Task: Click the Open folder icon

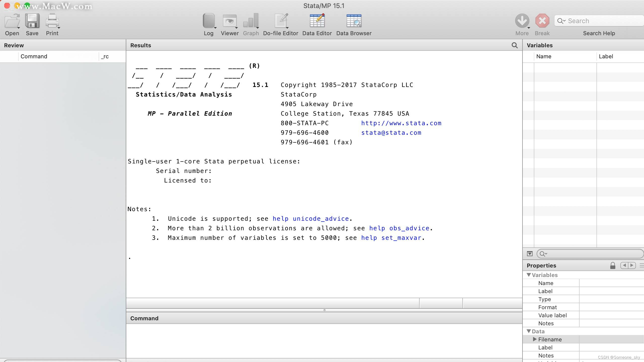Action: (12, 21)
